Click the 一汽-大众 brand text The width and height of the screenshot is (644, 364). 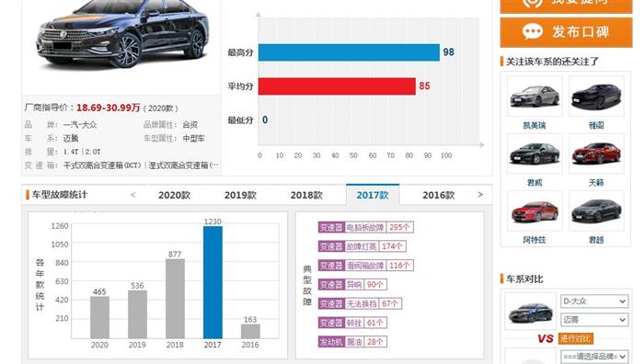click(81, 125)
